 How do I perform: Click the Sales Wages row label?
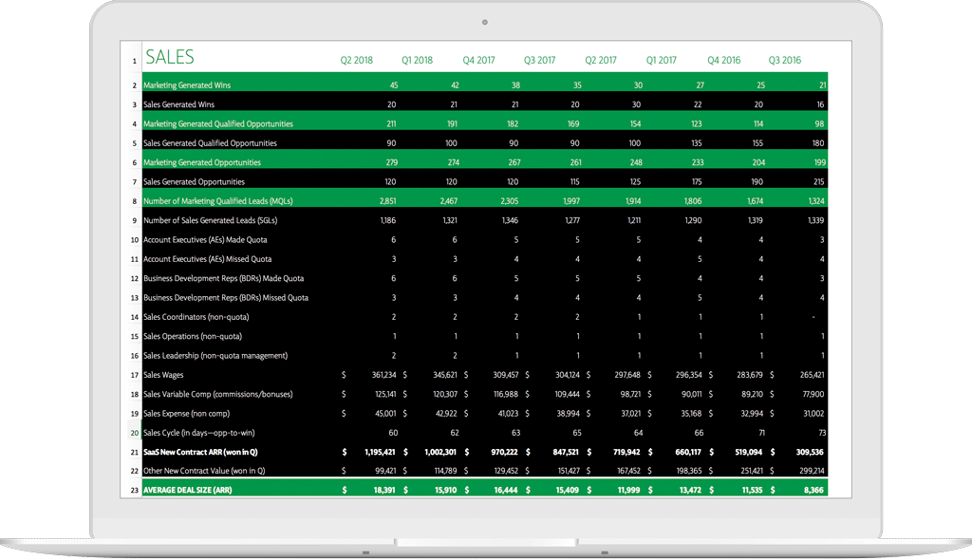163,375
